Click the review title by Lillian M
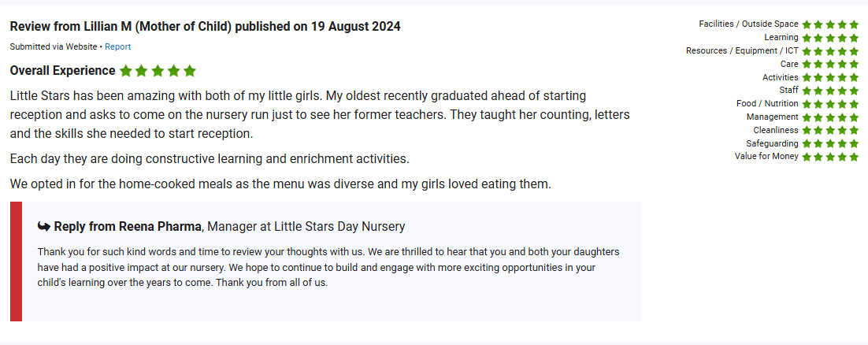This screenshot has width=868, height=345. (205, 27)
